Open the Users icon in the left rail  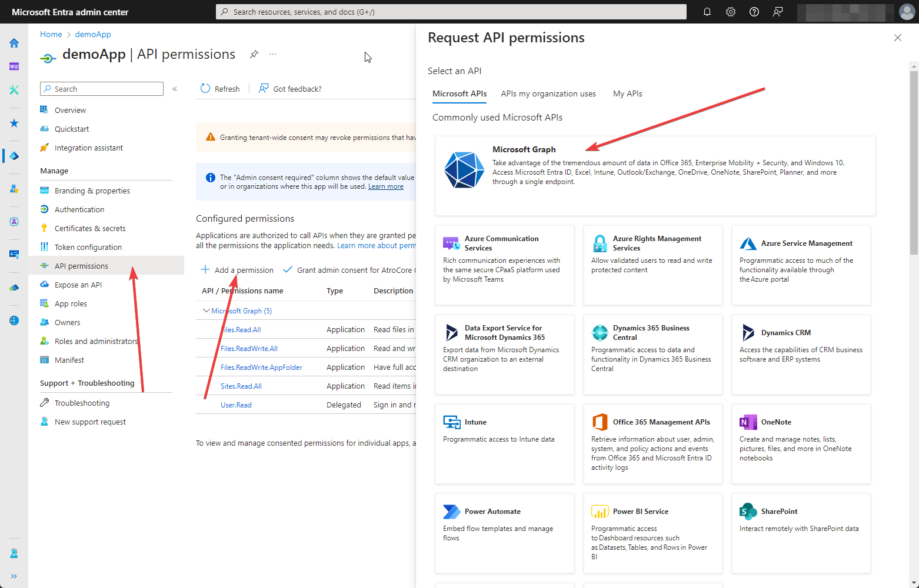13,189
